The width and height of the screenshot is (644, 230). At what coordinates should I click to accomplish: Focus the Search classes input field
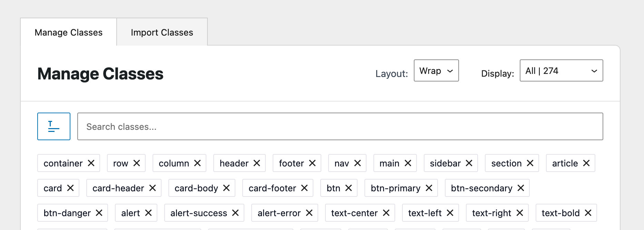click(x=340, y=126)
